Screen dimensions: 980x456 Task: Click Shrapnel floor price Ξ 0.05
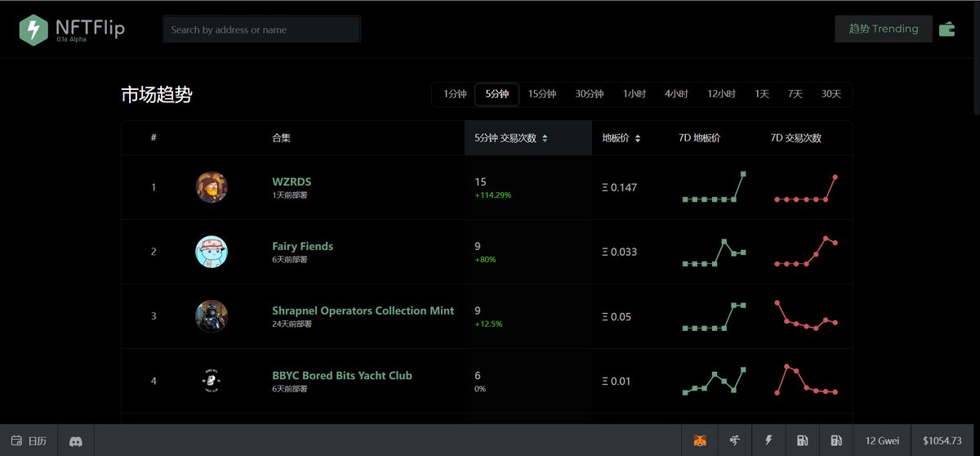(617, 316)
